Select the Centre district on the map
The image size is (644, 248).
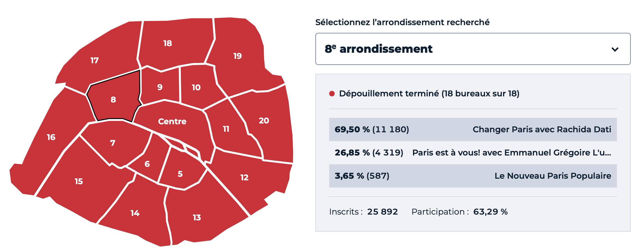[172, 122]
